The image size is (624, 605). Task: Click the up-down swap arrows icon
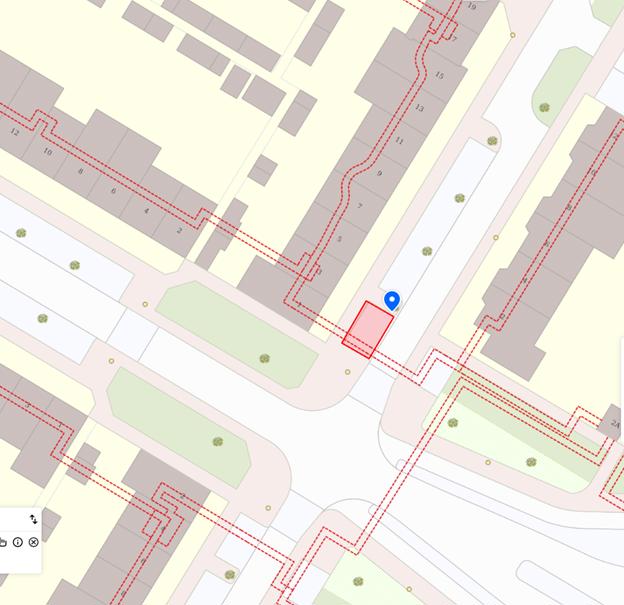pos(34,519)
